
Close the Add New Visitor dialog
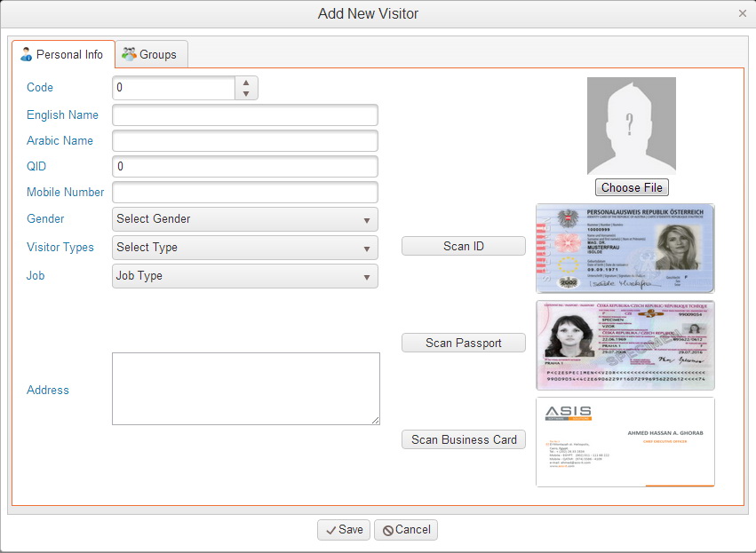pos(742,13)
